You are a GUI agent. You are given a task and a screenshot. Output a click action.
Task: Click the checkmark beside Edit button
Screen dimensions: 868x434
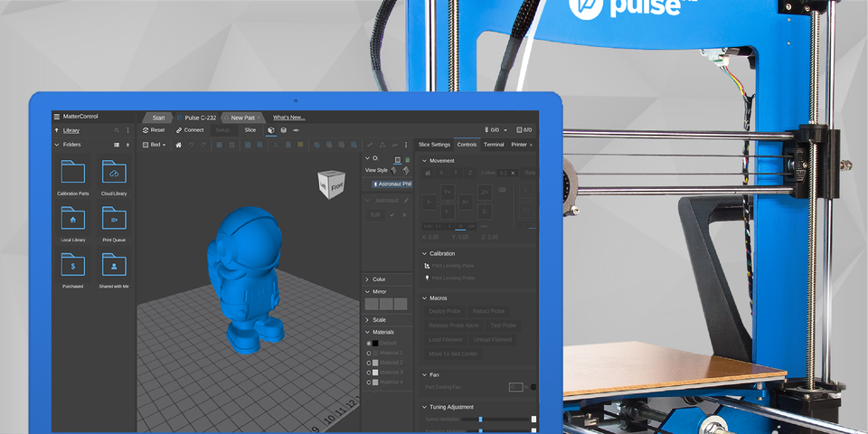[392, 215]
